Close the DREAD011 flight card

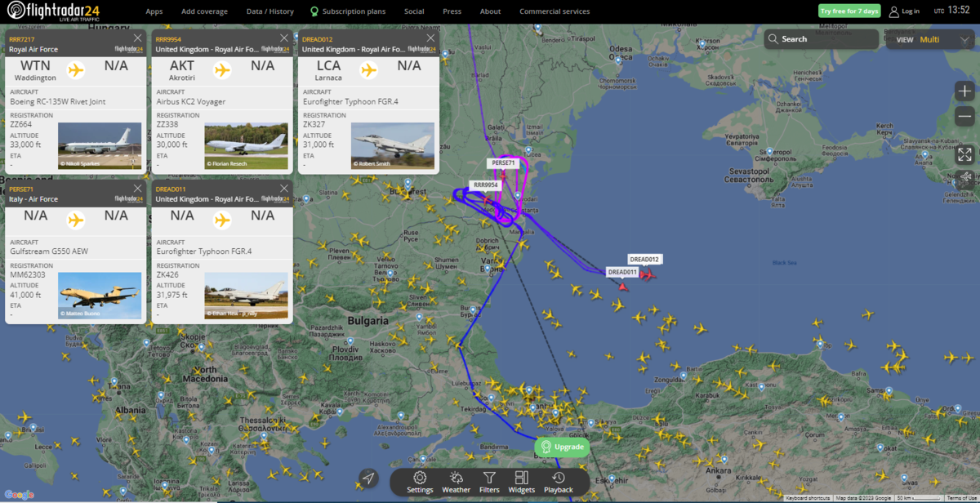284,189
